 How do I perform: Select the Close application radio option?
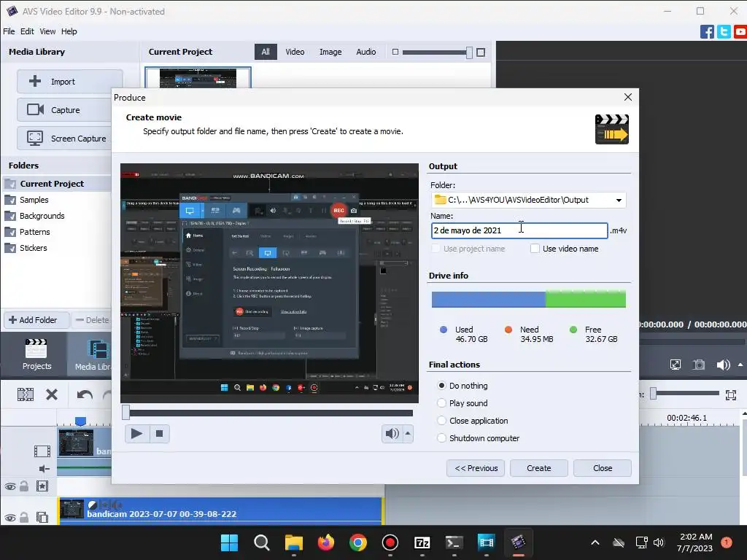point(441,421)
